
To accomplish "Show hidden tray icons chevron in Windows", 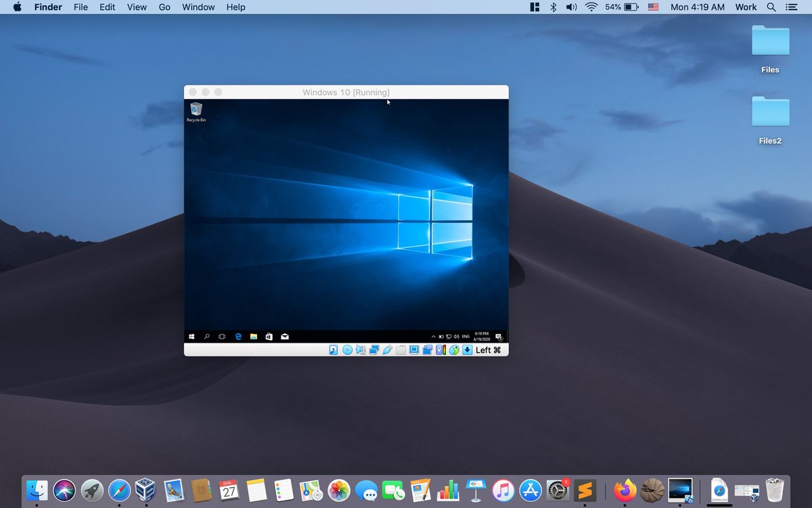I will tap(434, 337).
